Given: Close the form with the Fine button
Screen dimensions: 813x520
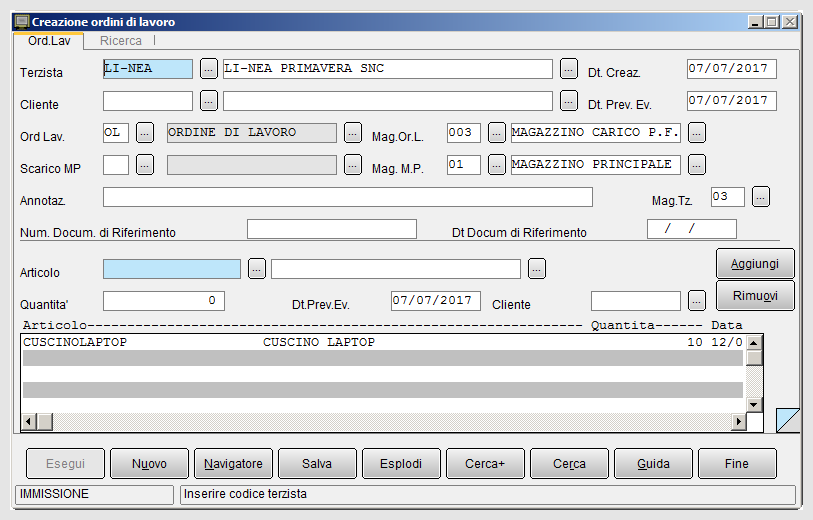Looking at the screenshot, I should [x=737, y=463].
